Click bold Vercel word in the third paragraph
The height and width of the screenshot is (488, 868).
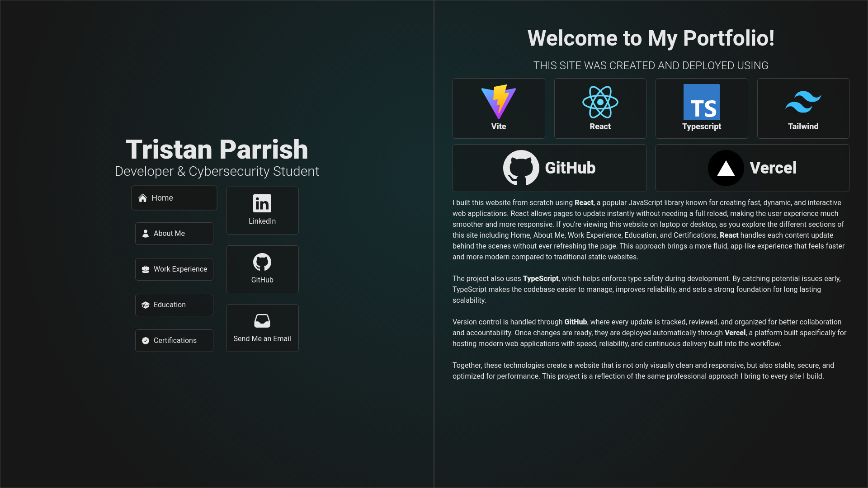coord(735,333)
